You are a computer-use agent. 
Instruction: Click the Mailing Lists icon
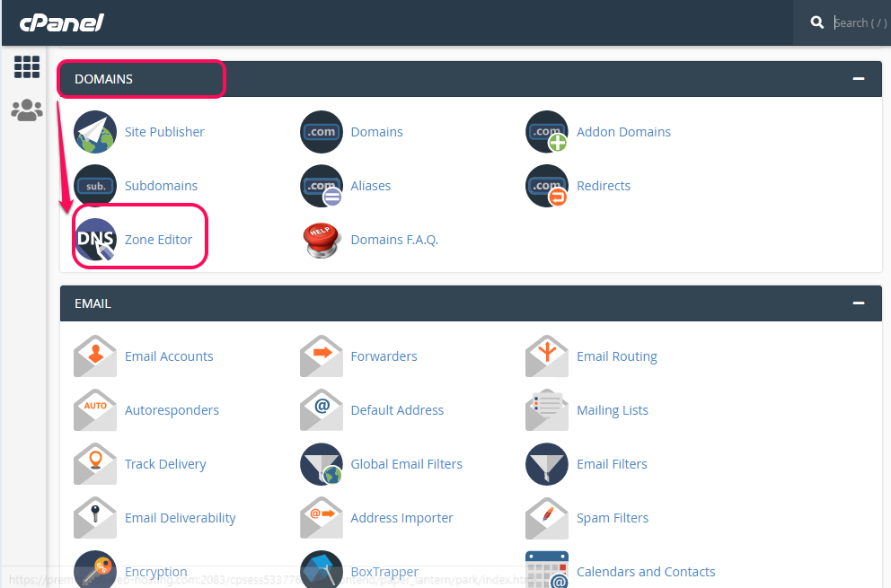[x=547, y=410]
